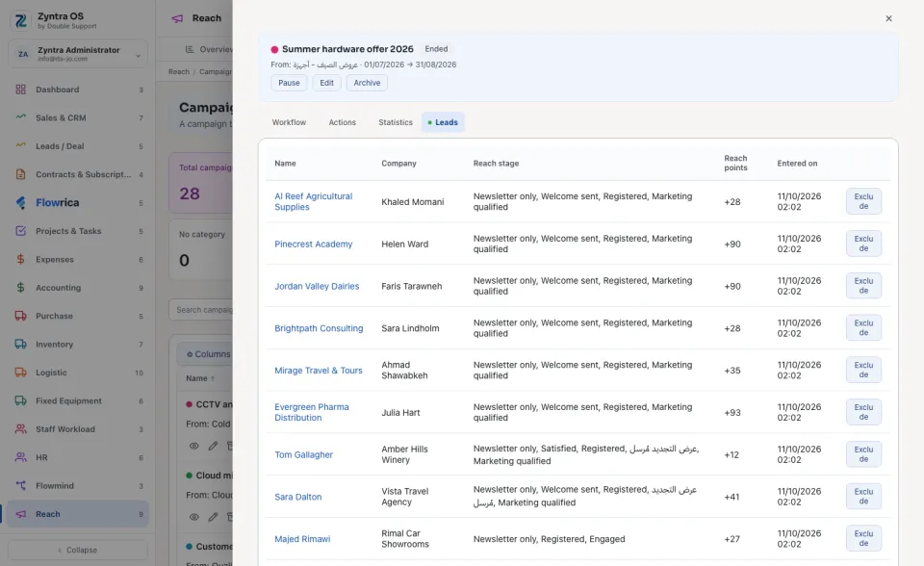Screen dimensions: 924x566
Task: Click the HR people icon
Action: pyautogui.click(x=20, y=457)
